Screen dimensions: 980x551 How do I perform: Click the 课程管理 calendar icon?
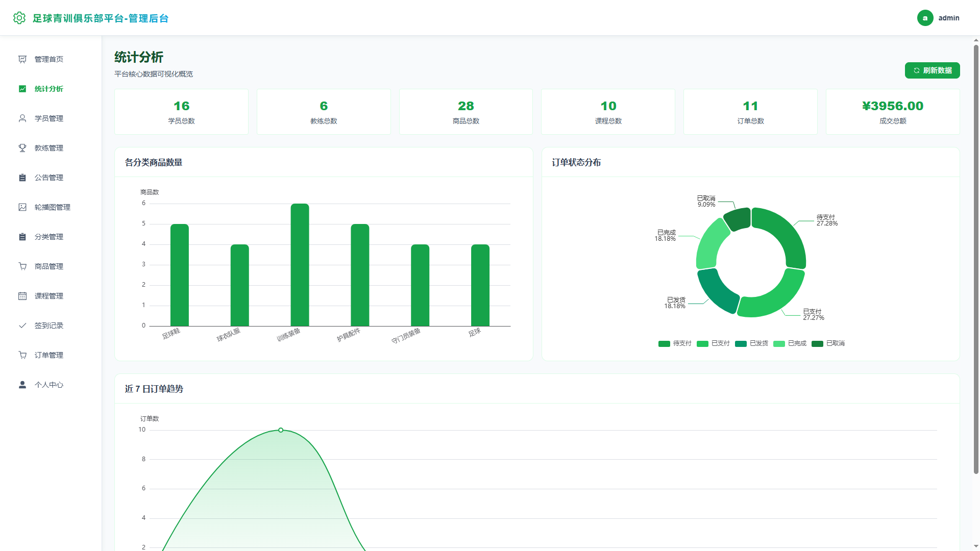(22, 296)
